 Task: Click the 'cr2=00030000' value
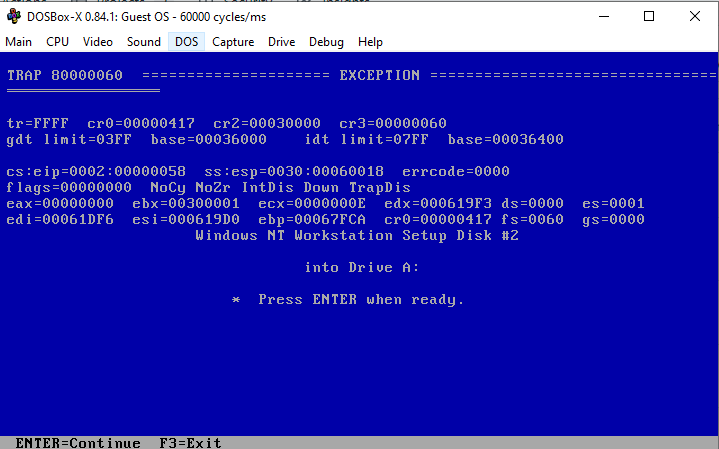tap(267, 123)
